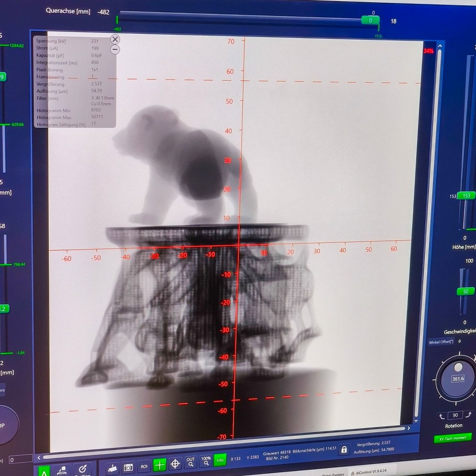The width and height of the screenshot is (476, 476).
Task: Reset zoom with the 100% magnifier
Action: (x=206, y=461)
